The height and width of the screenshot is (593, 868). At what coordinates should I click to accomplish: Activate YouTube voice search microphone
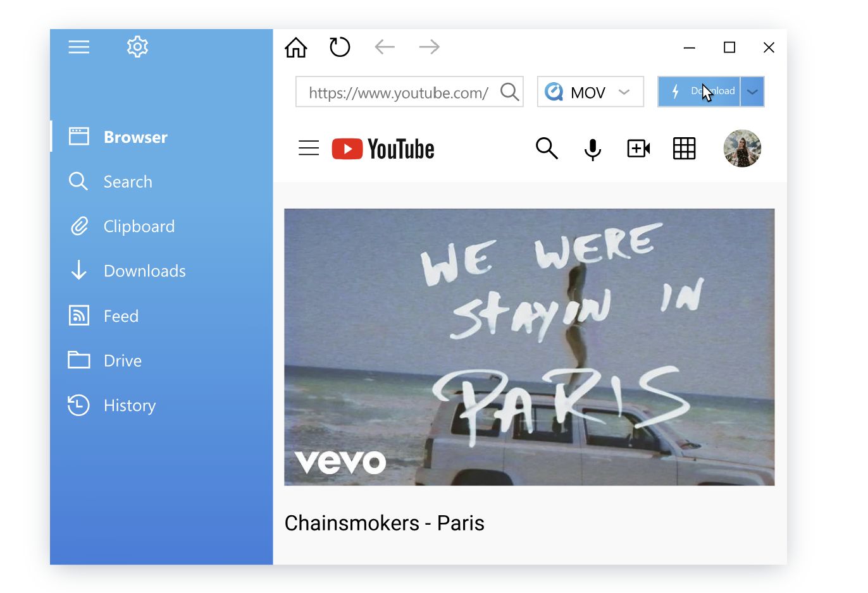[593, 149]
